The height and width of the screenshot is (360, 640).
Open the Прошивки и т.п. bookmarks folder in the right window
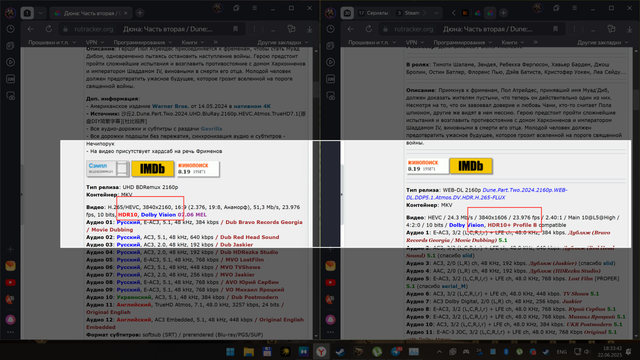point(372,42)
